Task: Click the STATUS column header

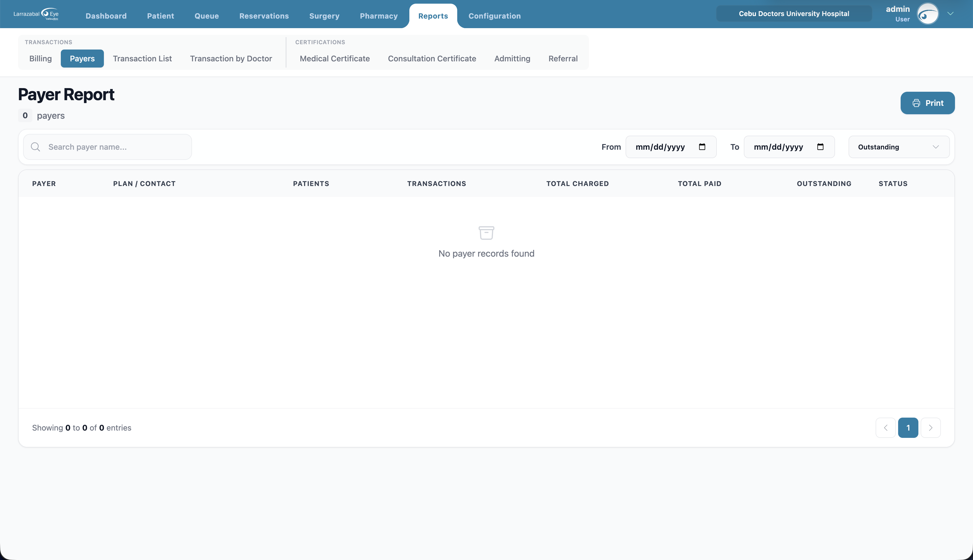Action: [893, 183]
